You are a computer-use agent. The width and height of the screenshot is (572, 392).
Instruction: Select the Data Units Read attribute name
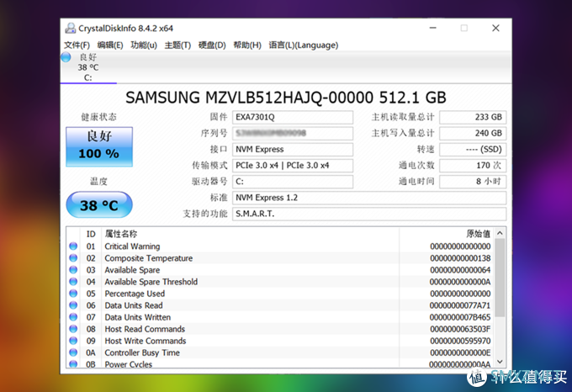tap(134, 305)
